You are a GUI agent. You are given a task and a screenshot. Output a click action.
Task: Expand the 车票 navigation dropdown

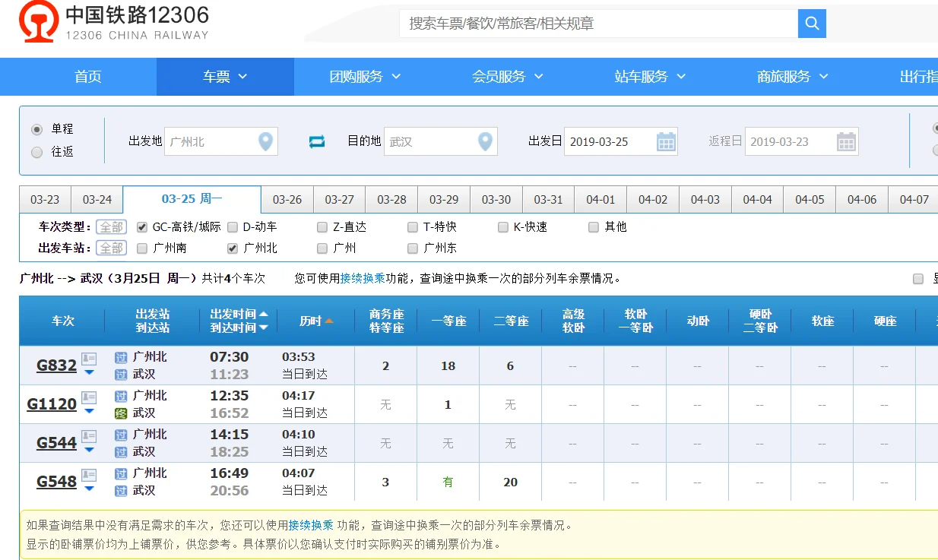pyautogui.click(x=224, y=76)
